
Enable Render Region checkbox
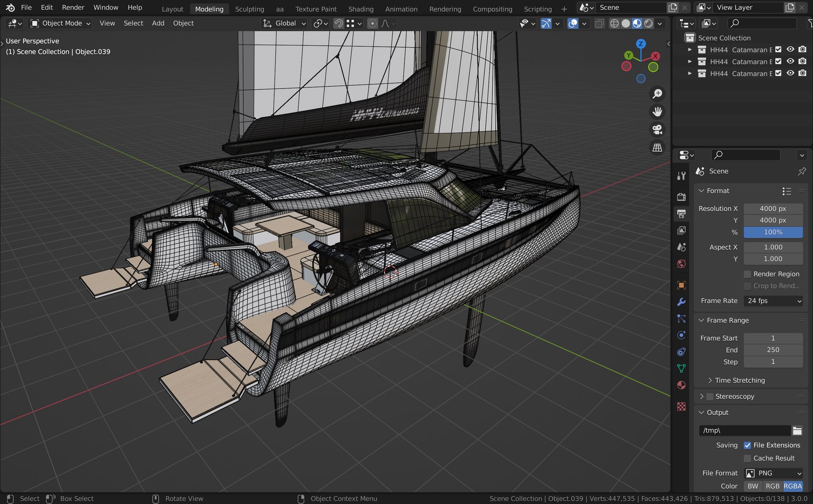747,274
